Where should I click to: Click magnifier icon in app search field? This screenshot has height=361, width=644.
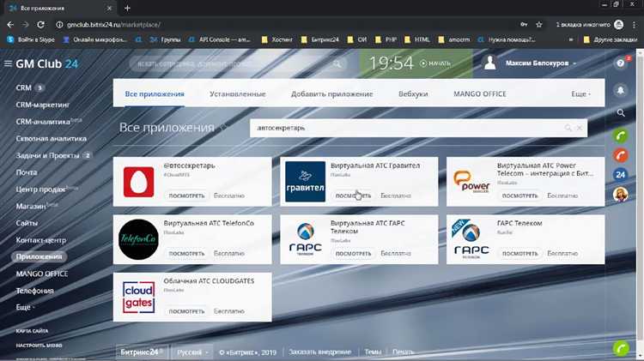click(568, 128)
